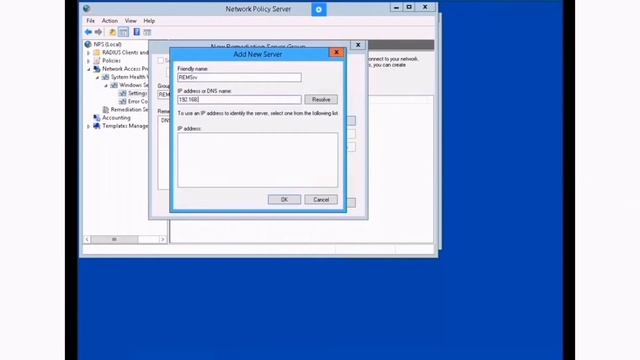Click the Network Policy Server title bar icon

pos(87,9)
